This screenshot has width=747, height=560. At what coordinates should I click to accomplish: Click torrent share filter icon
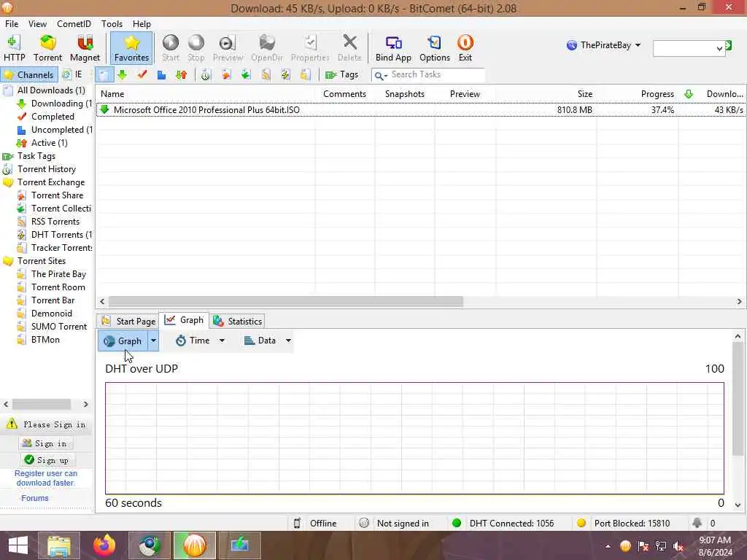(226, 75)
